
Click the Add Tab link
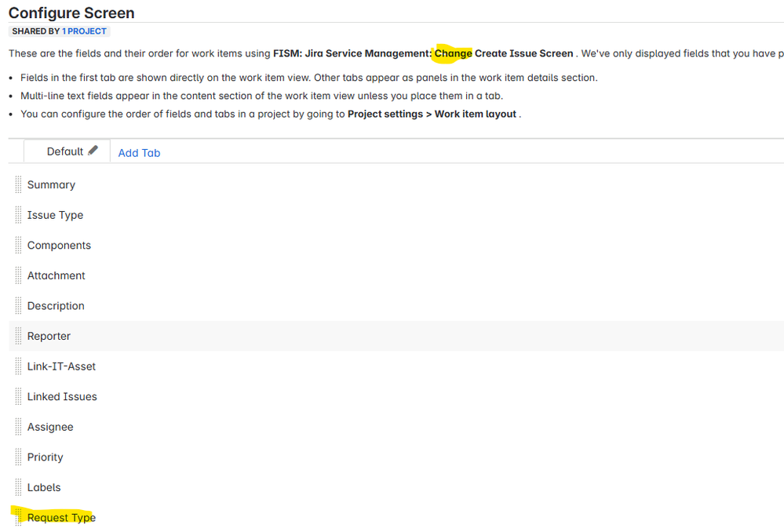[139, 153]
